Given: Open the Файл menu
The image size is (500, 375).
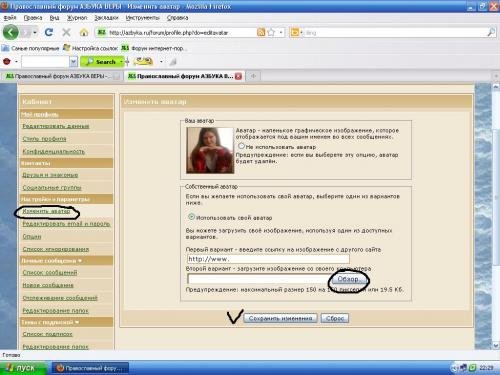Looking at the screenshot, I should click(10, 18).
